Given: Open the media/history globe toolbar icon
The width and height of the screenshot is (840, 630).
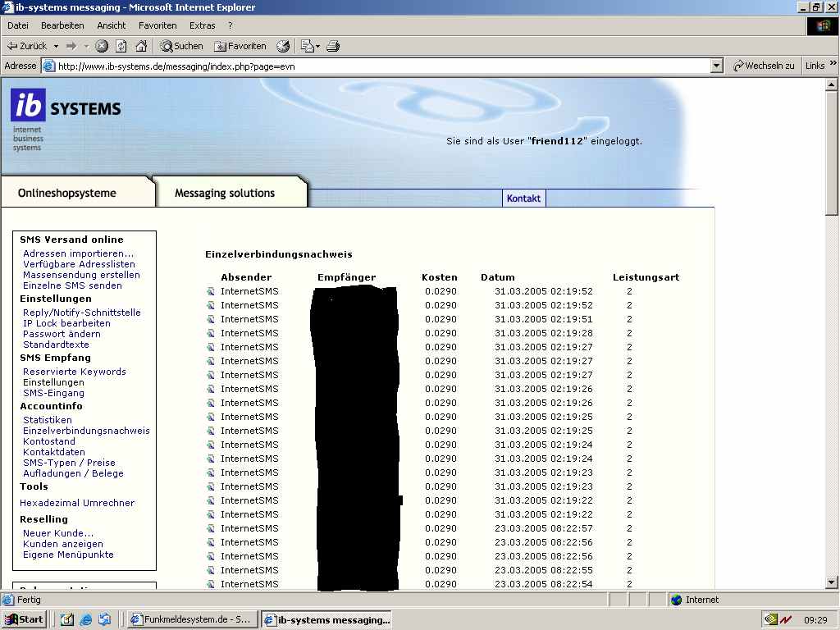Looking at the screenshot, I should (x=283, y=46).
